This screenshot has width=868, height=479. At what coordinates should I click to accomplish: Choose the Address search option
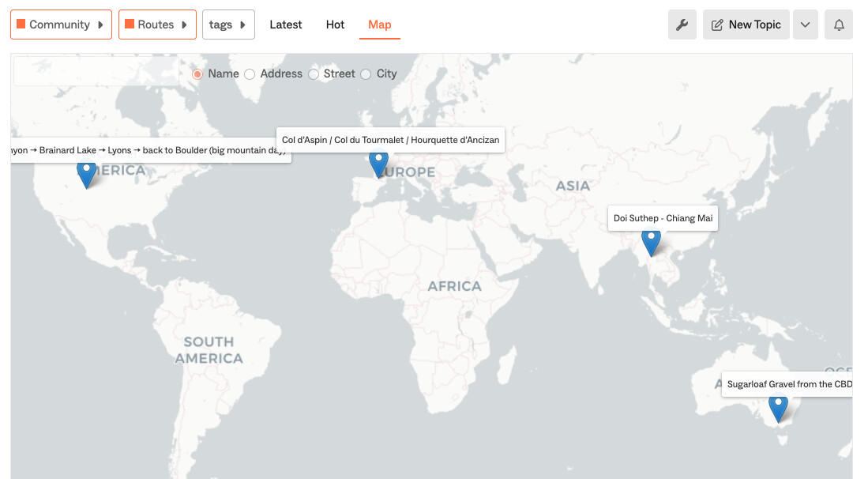pos(250,74)
